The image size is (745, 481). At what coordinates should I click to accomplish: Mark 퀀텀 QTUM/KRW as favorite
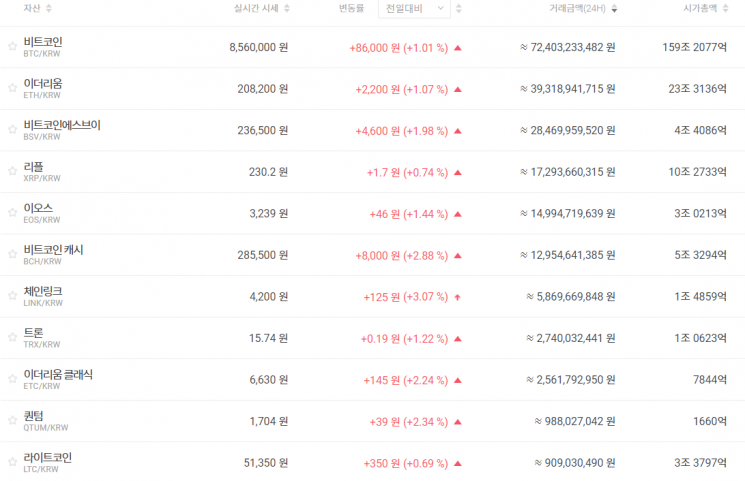click(x=12, y=420)
